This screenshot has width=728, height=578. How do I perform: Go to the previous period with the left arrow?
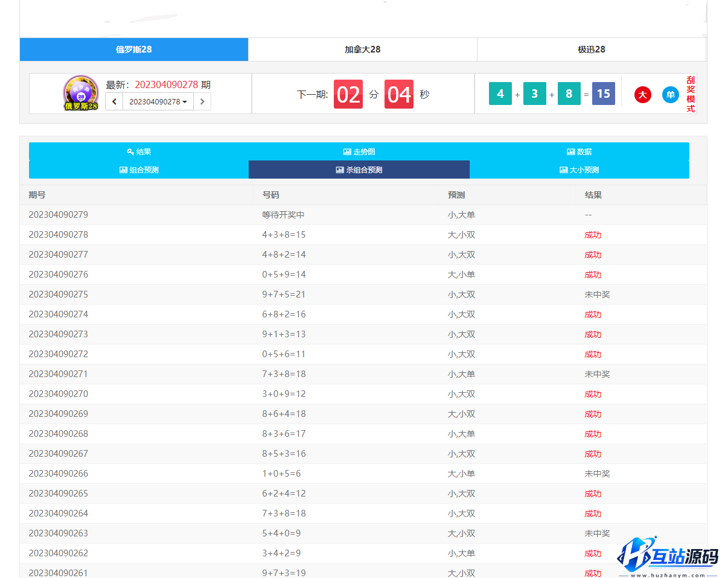pyautogui.click(x=114, y=101)
